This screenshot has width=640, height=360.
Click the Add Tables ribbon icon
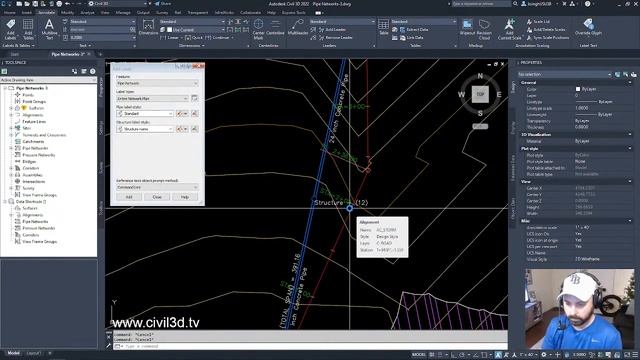coord(28,29)
